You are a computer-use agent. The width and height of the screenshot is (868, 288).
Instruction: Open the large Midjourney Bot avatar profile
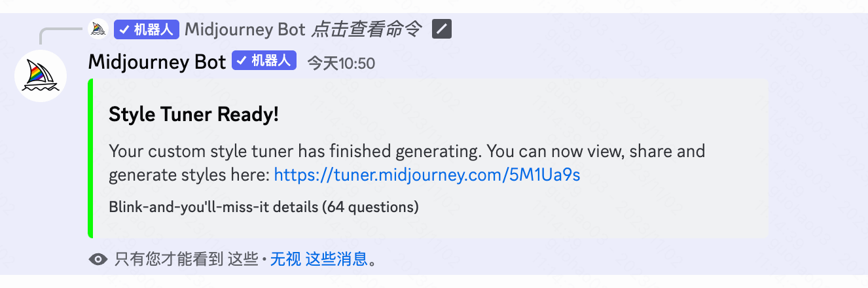[41, 76]
